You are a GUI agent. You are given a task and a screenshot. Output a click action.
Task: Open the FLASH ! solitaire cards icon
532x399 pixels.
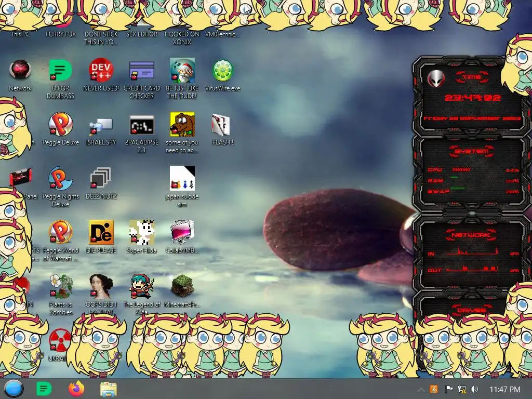(x=221, y=125)
